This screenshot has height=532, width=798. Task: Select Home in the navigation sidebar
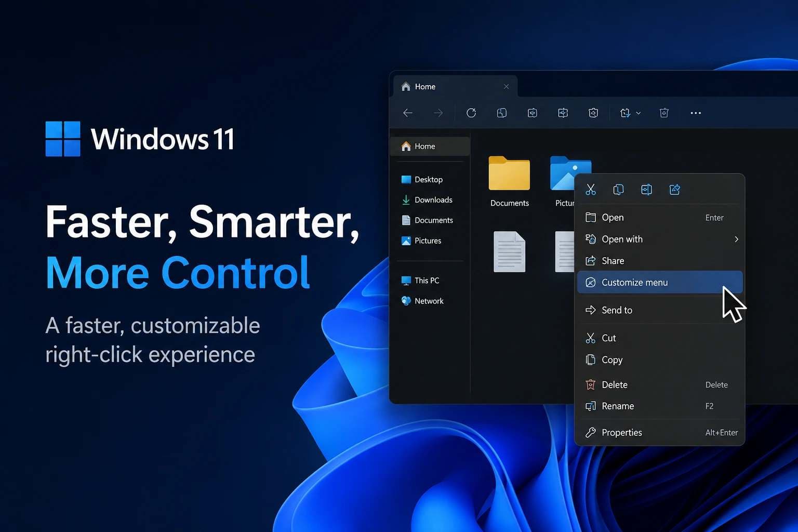tap(430, 146)
